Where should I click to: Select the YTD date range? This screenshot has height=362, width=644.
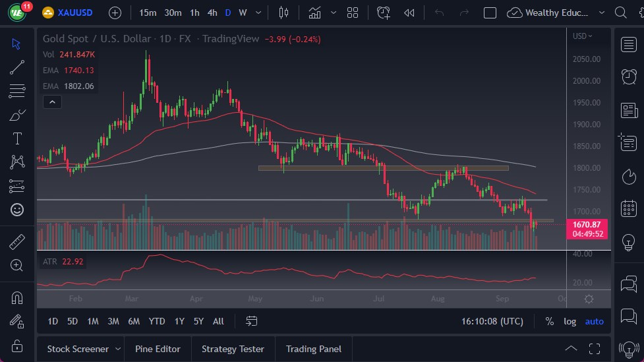coord(157,321)
